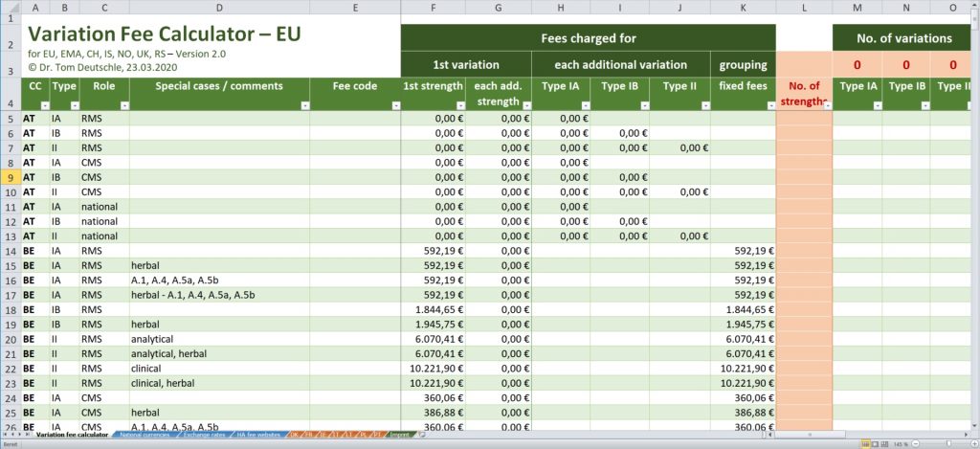The width and height of the screenshot is (980, 449).
Task: Select column D header
Action: click(219, 7)
